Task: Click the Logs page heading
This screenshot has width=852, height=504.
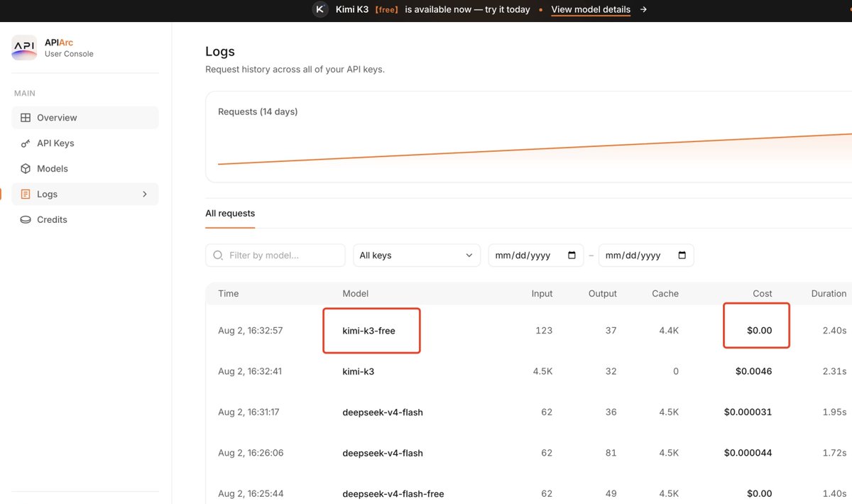Action: [220, 52]
